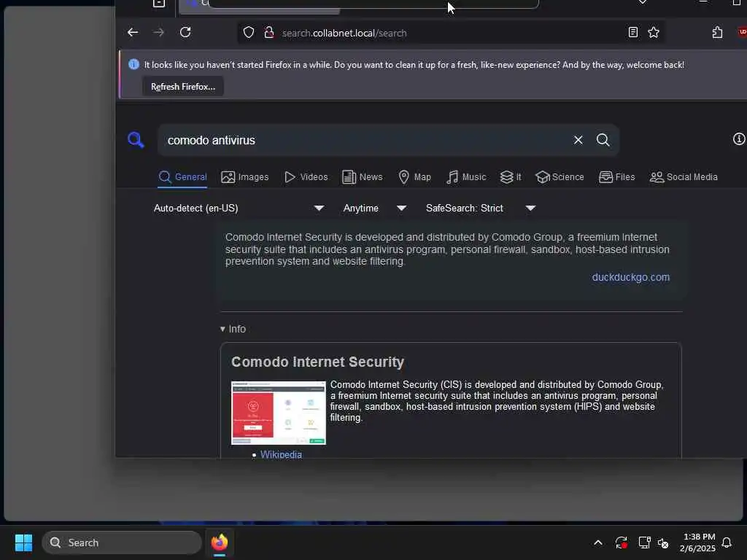Open the Auto-detect (en-US) language dropdown
This screenshot has width=747, height=560.
click(x=239, y=208)
